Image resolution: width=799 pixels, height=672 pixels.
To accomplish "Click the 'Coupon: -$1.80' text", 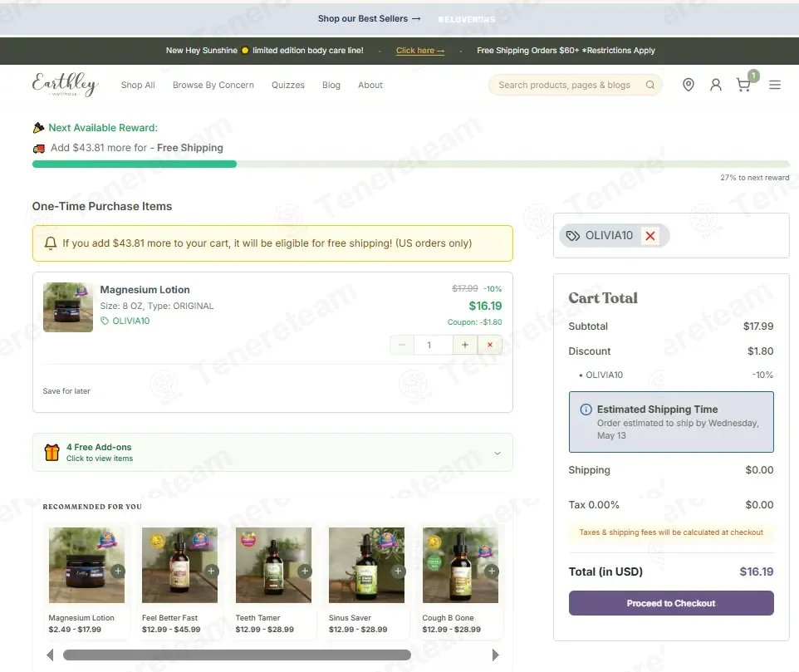I will 474,322.
